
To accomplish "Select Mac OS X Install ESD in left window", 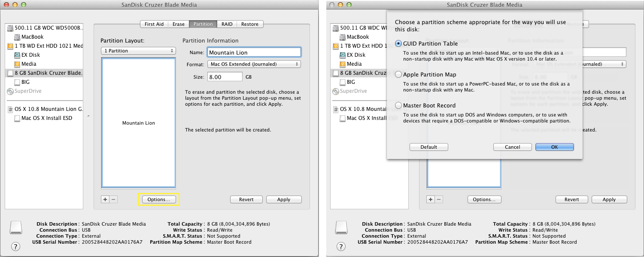I will pyautogui.click(x=43, y=118).
